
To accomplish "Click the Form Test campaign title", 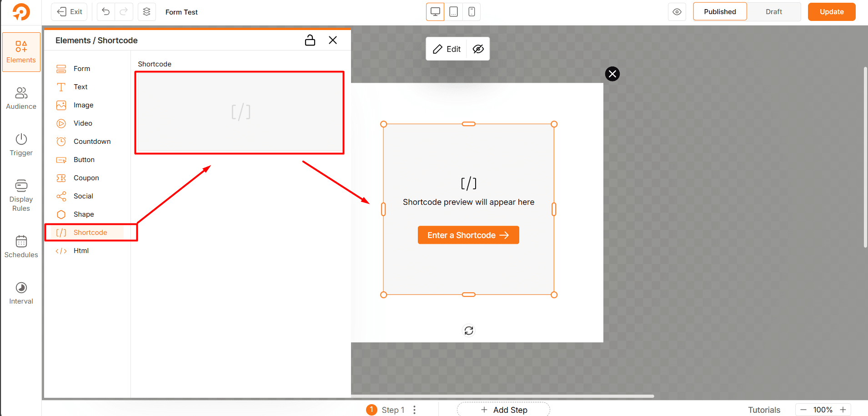I will coord(181,12).
